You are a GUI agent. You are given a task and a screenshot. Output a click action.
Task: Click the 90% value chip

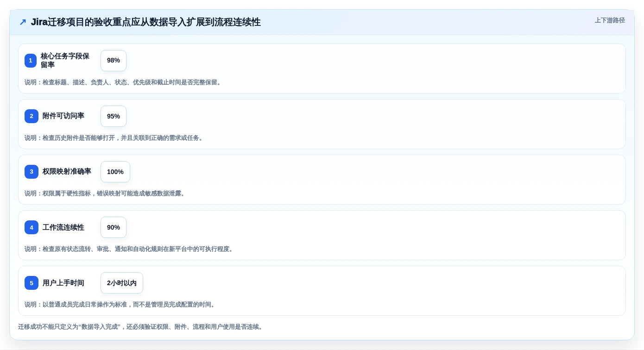[x=114, y=227]
